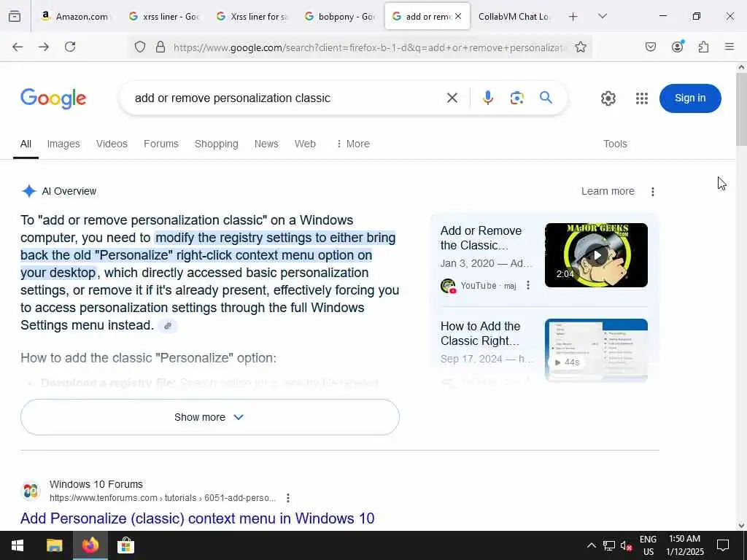Select the Shopping search filter
Screen dimensions: 747x560
(x=216, y=144)
